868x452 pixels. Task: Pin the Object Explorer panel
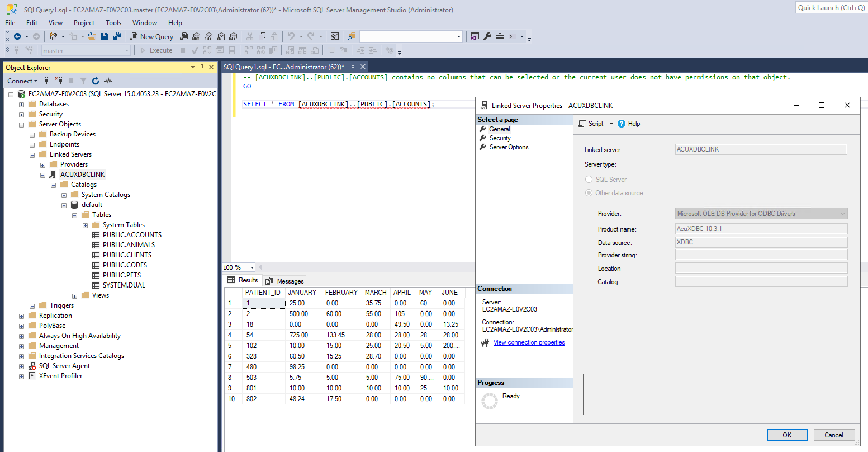tap(202, 67)
